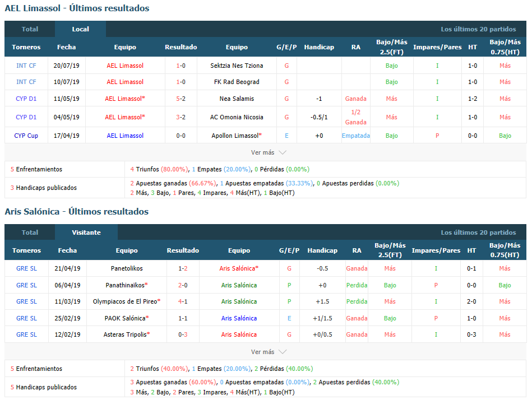Click AEL Limassol in the 20/07/19 row
Image resolution: width=532 pixels, height=400 pixels.
125,66
